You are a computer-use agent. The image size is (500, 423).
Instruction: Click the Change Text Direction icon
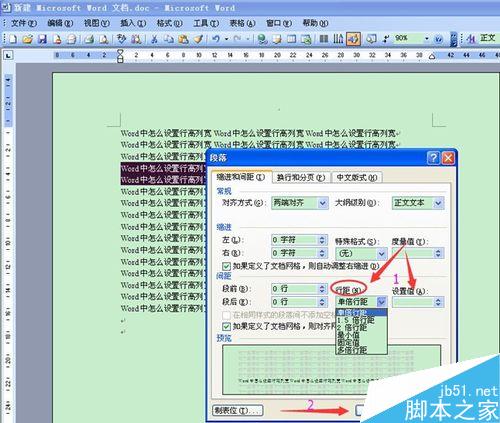tap(338, 39)
